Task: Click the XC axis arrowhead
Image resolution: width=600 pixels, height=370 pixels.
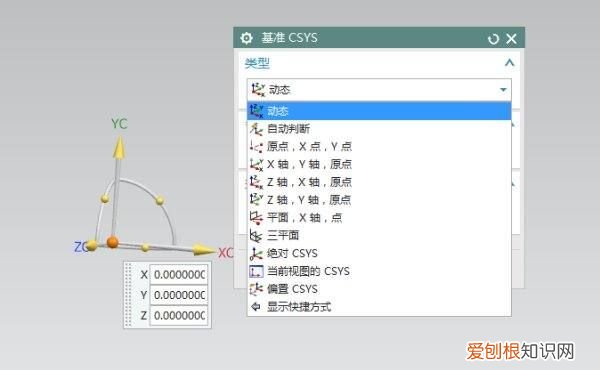Action: [x=204, y=250]
